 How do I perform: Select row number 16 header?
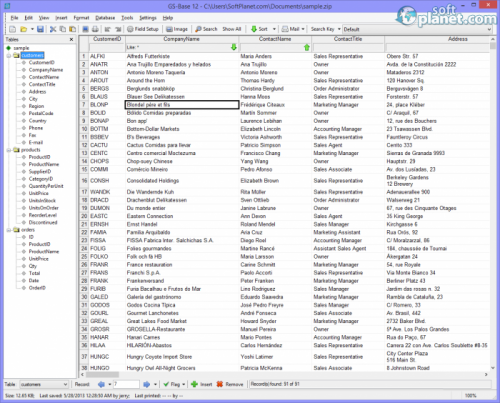84,180
